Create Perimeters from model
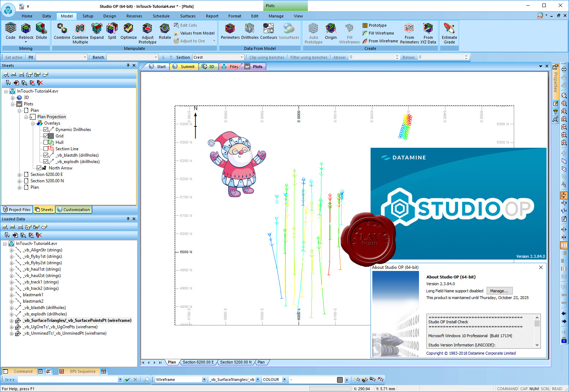The width and height of the screenshot is (569, 392). tap(230, 31)
